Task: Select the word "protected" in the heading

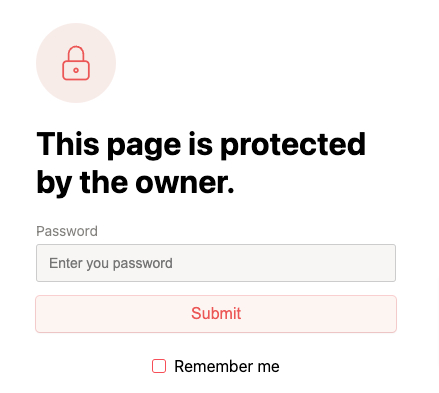Action: [293, 145]
